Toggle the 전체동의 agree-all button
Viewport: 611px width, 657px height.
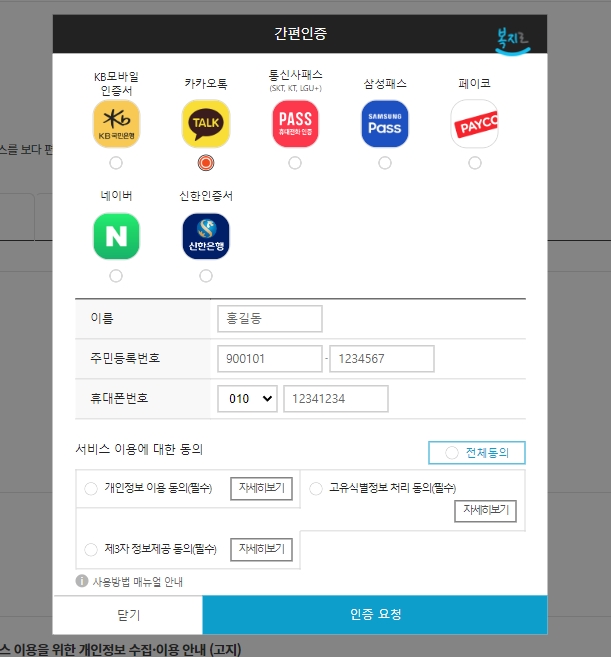click(476, 453)
